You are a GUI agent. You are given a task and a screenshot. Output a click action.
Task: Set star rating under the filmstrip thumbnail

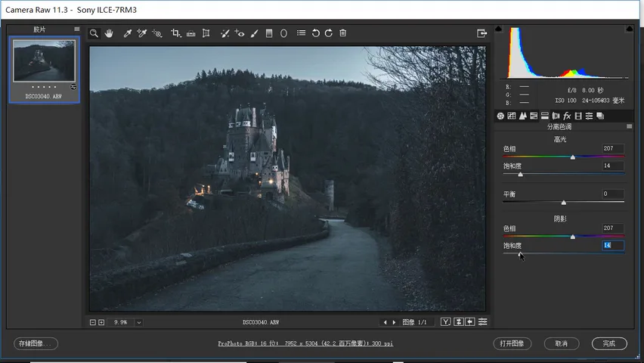44,87
